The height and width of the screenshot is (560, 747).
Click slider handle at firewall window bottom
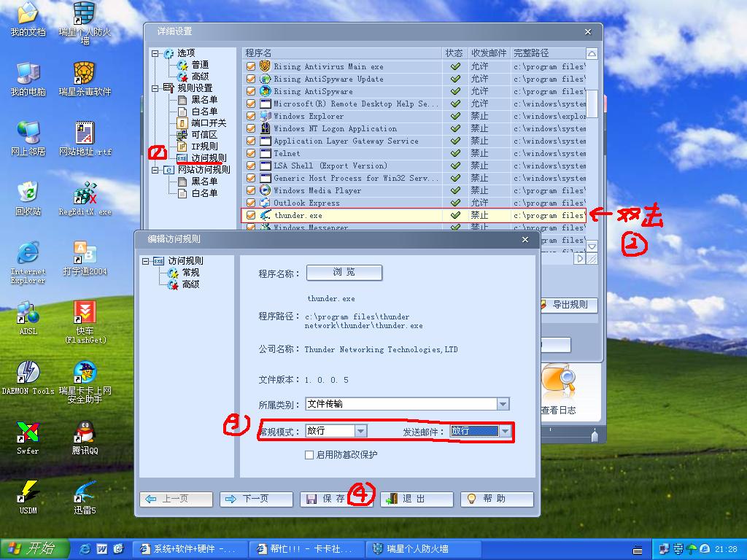(x=595, y=435)
